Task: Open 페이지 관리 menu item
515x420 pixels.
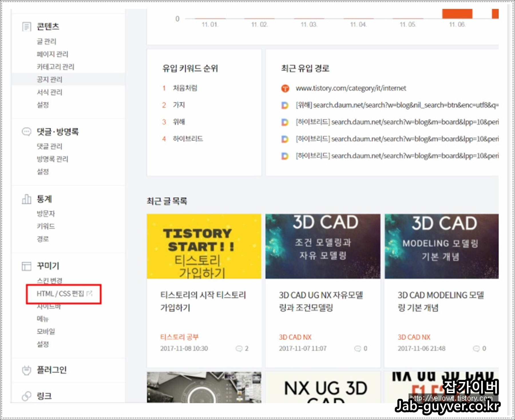Action: [x=52, y=54]
